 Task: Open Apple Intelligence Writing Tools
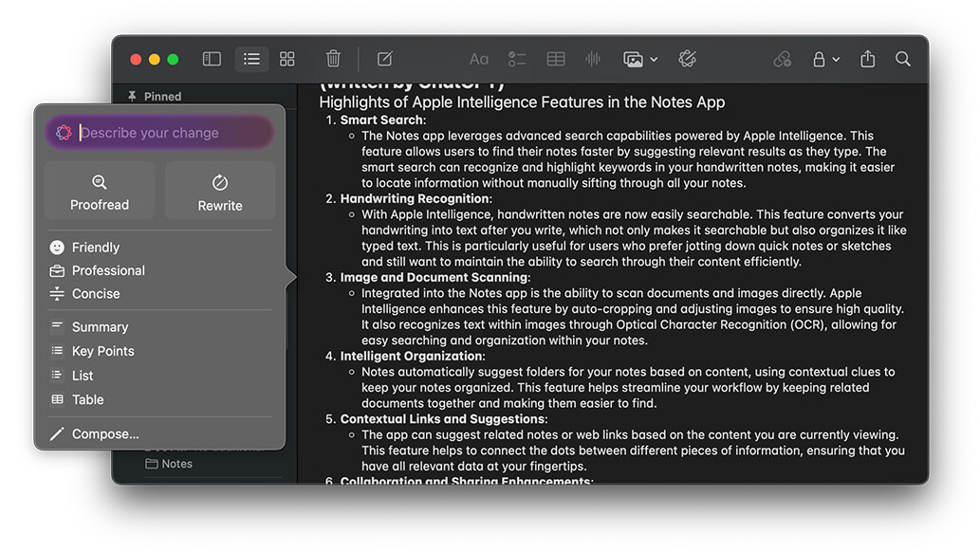(688, 60)
